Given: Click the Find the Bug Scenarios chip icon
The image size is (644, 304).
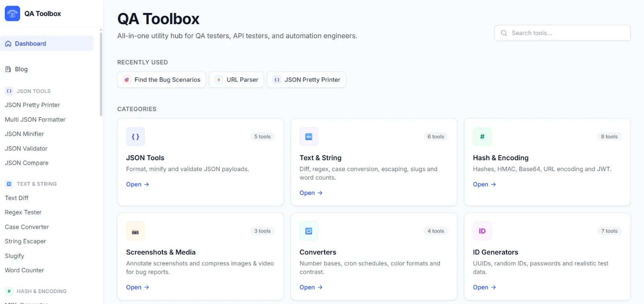Looking at the screenshot, I should (127, 80).
